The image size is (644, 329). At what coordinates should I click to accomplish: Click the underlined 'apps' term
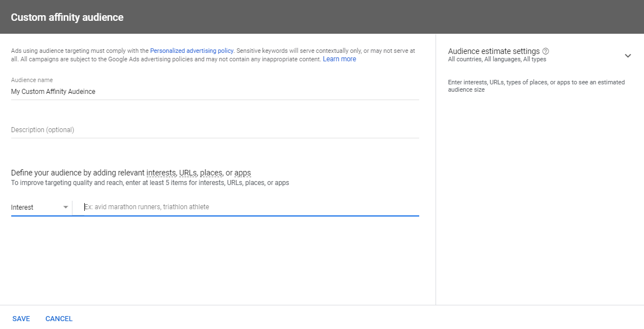243,173
